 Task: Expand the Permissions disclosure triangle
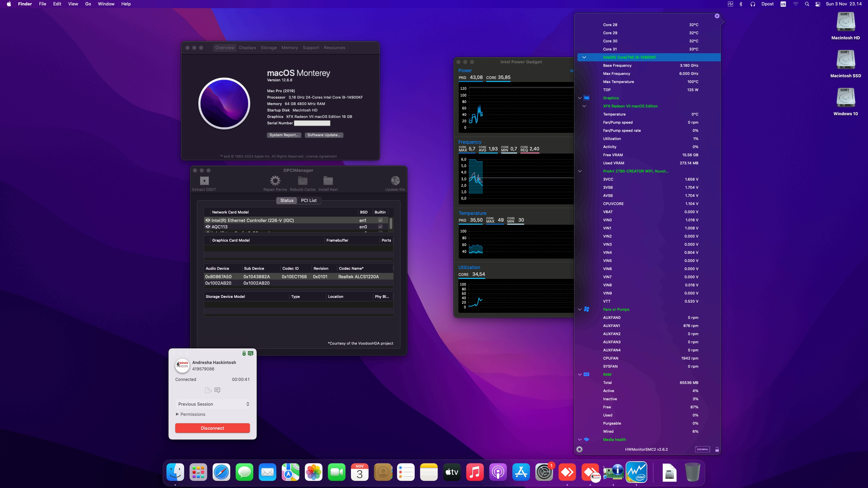tap(177, 414)
